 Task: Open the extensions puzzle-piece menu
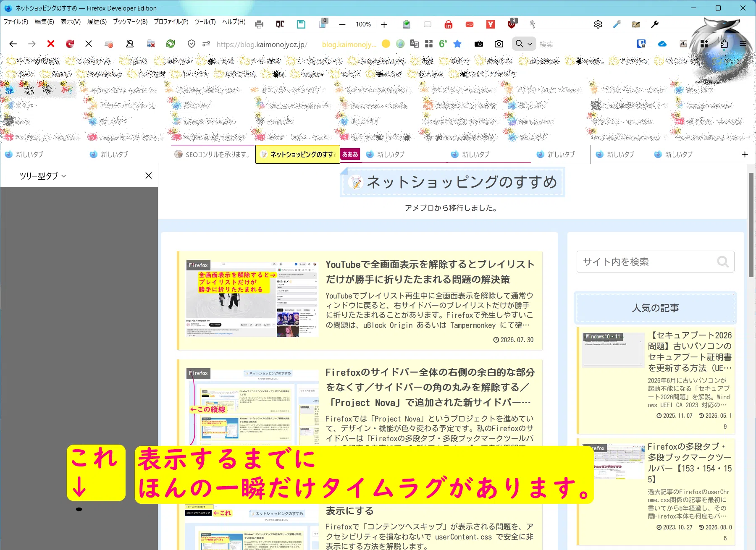pyautogui.click(x=724, y=44)
